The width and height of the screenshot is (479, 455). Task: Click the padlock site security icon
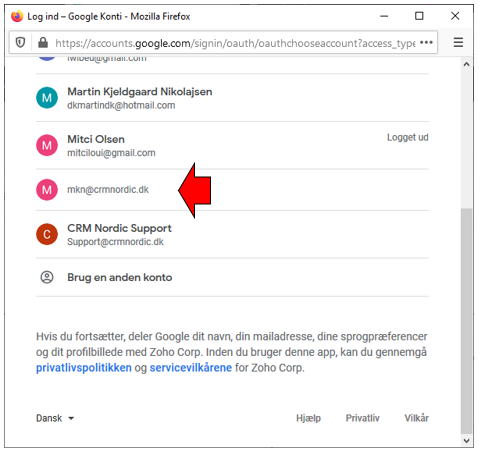coord(43,42)
